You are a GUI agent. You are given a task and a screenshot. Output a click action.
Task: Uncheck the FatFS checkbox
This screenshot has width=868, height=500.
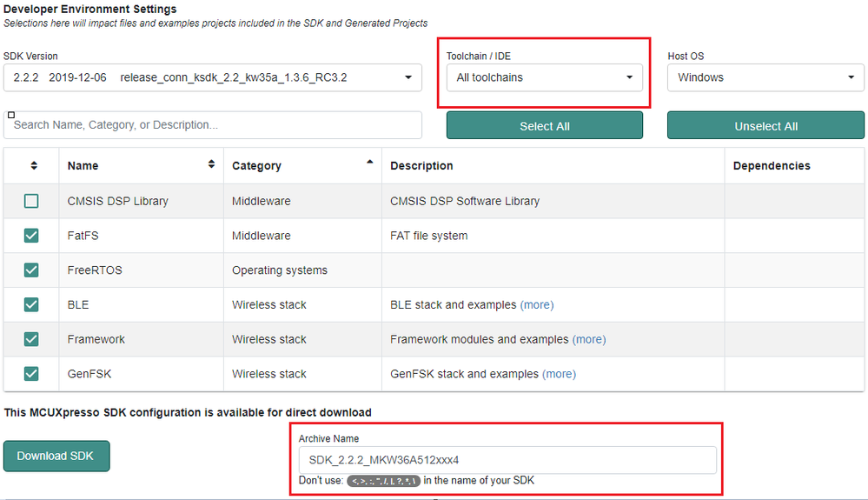click(x=31, y=236)
